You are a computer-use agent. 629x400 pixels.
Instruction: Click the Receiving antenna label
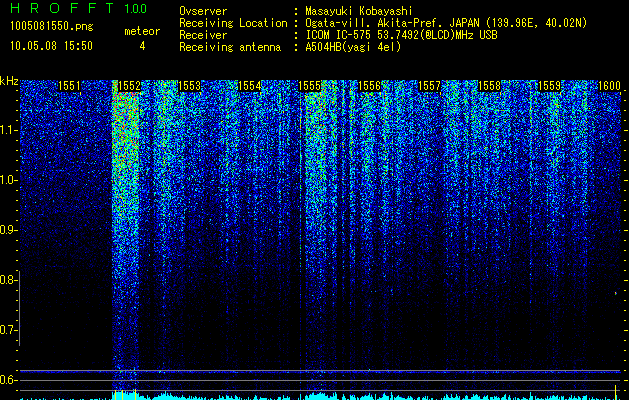click(230, 47)
